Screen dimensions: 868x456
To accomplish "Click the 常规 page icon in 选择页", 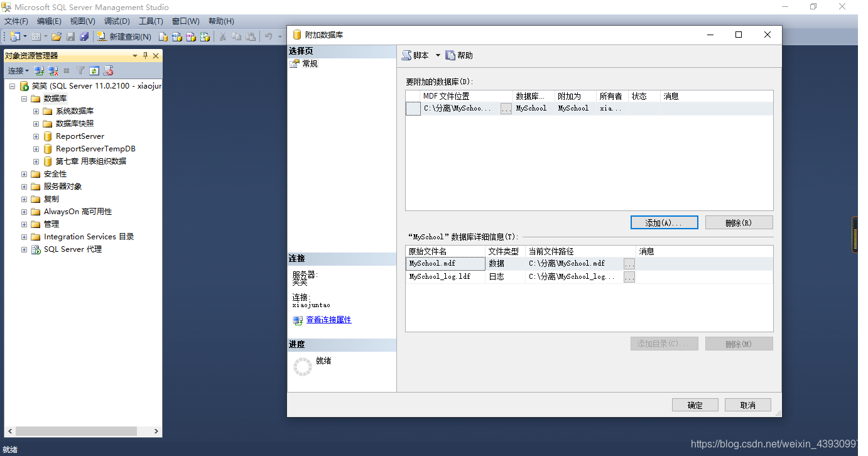I will coord(295,63).
